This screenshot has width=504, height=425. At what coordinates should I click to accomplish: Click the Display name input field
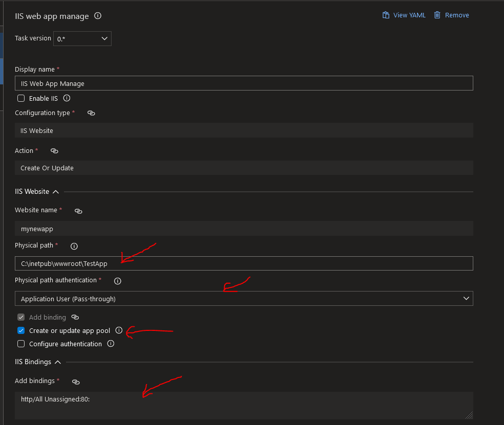click(x=244, y=83)
